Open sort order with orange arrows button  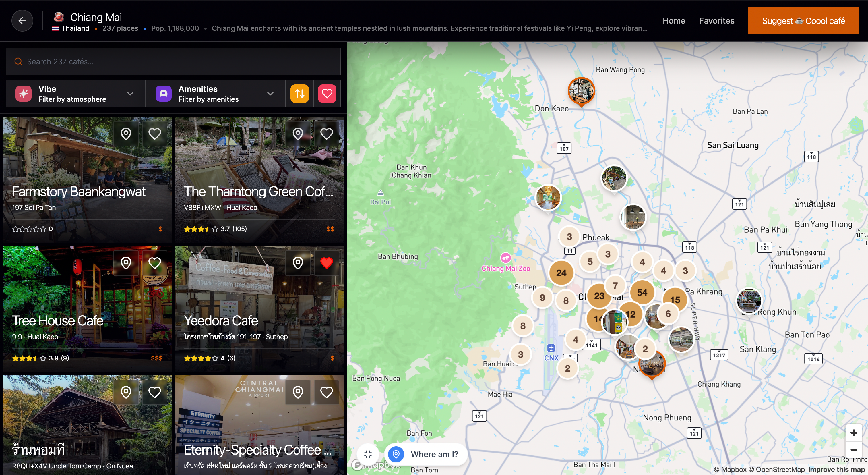[300, 93]
